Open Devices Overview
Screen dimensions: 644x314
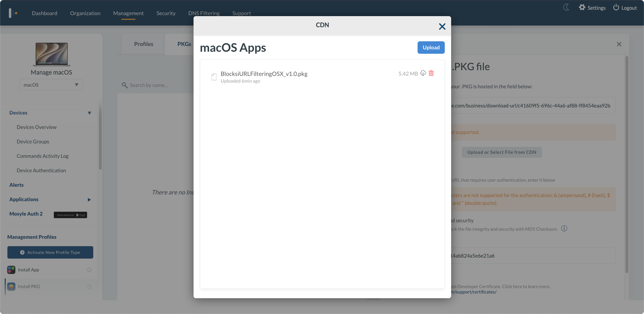pos(37,127)
